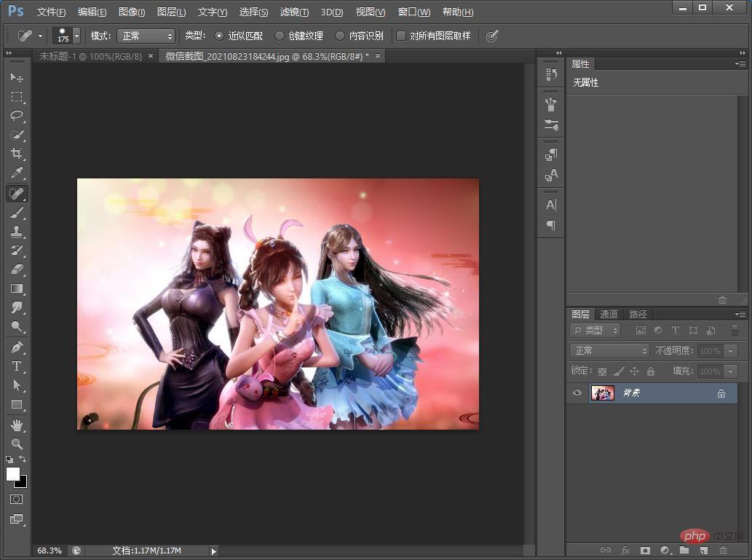
Task: Toggle tablet pressure for size
Action: point(491,36)
